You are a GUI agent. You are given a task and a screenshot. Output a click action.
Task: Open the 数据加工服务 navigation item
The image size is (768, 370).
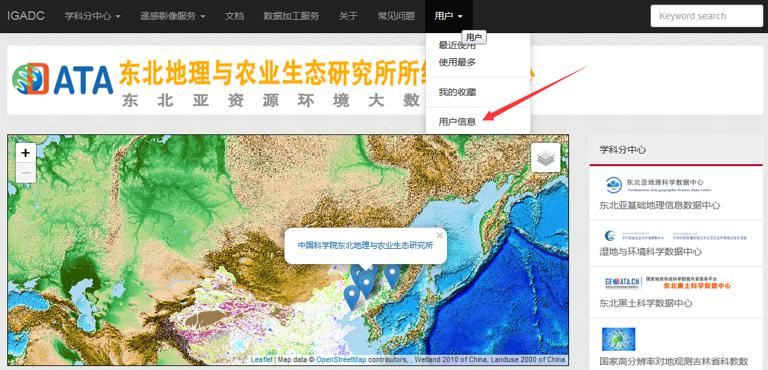(291, 16)
